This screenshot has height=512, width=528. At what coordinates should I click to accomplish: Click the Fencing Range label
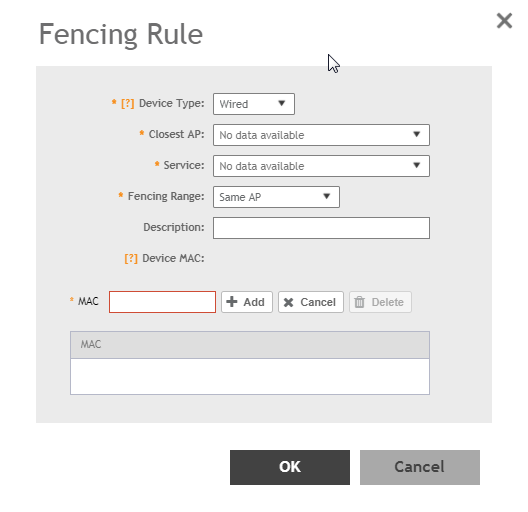click(166, 196)
